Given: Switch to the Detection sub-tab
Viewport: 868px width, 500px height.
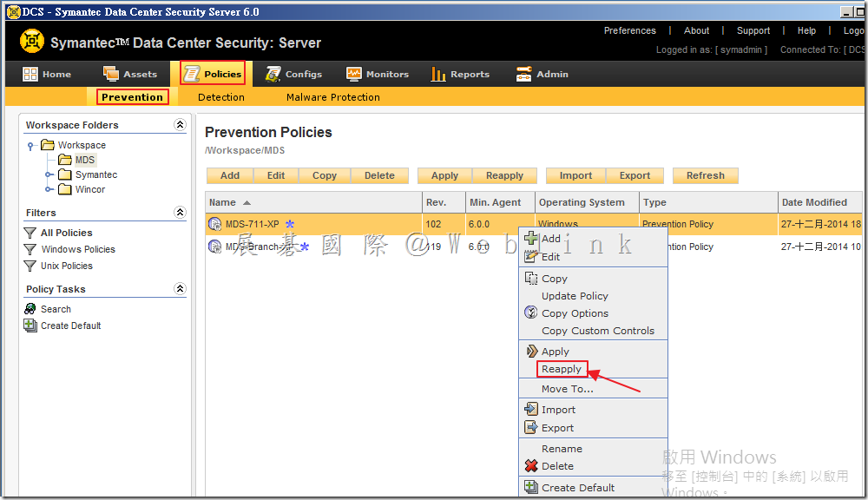Looking at the screenshot, I should [x=220, y=97].
